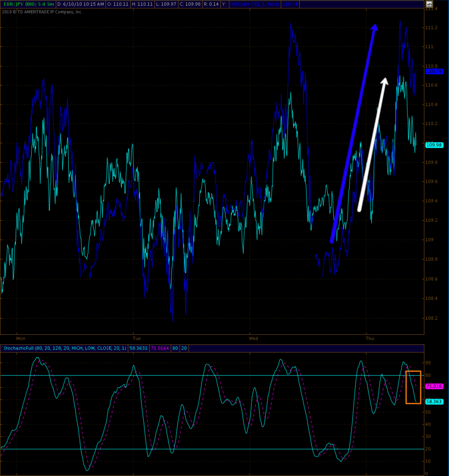Select the white trend arrow drawing
Viewport: 449px width, 476px height.
372,144
